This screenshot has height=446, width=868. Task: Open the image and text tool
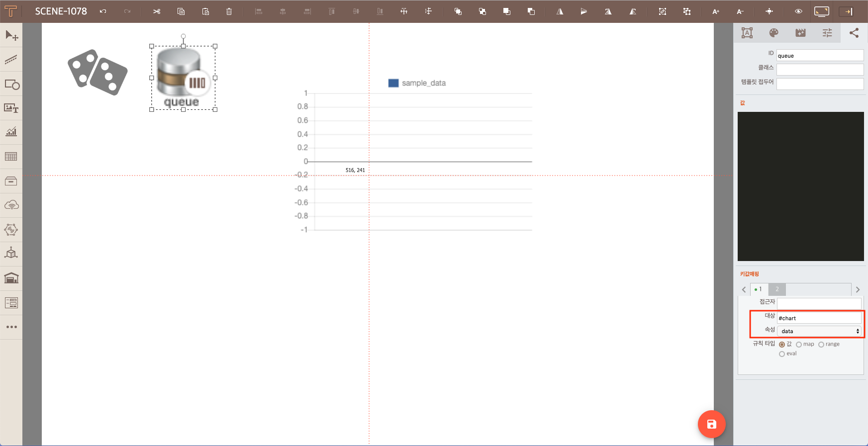[x=11, y=108]
